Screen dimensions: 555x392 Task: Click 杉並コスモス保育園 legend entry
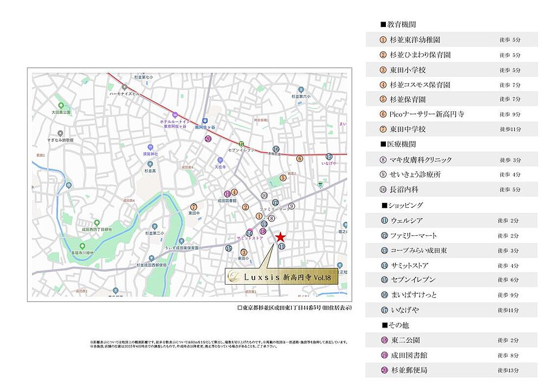(451, 85)
